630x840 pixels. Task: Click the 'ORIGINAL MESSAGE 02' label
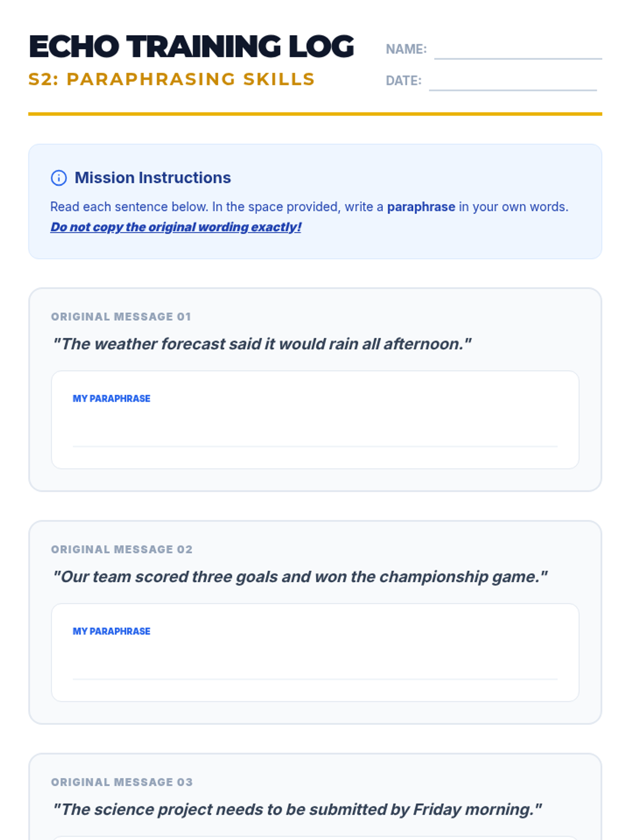pos(121,549)
